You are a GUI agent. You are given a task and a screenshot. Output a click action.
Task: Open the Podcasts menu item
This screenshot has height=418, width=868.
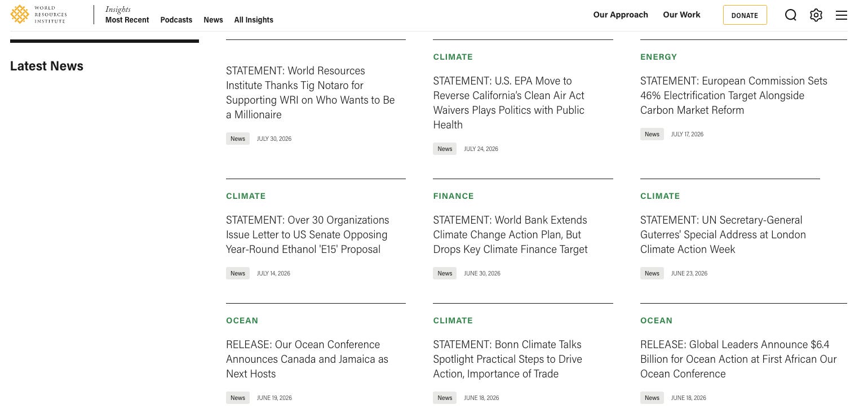click(x=176, y=20)
